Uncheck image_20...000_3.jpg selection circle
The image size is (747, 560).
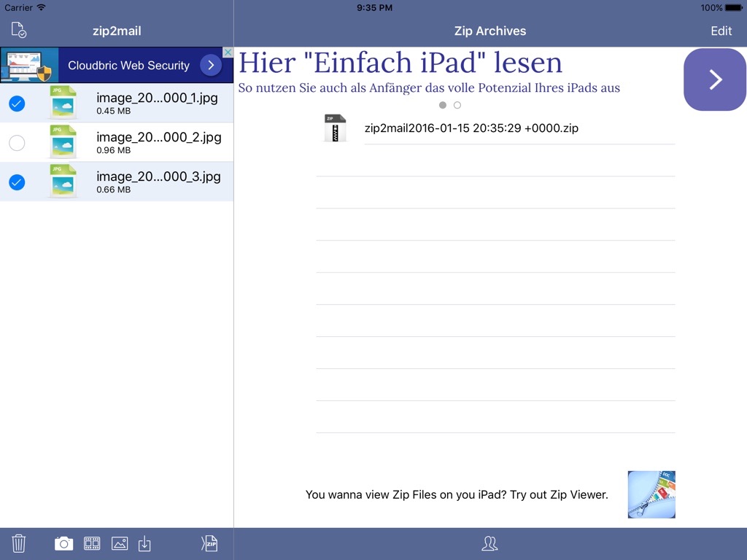point(18,182)
